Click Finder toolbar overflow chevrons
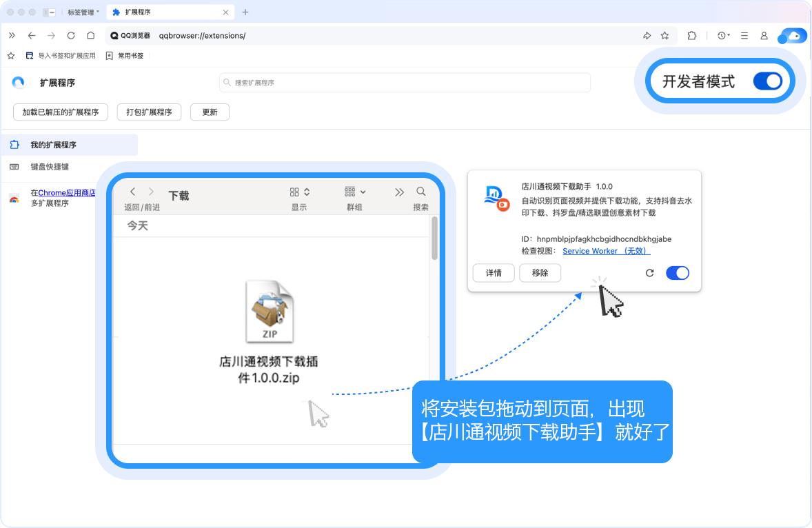 click(399, 192)
